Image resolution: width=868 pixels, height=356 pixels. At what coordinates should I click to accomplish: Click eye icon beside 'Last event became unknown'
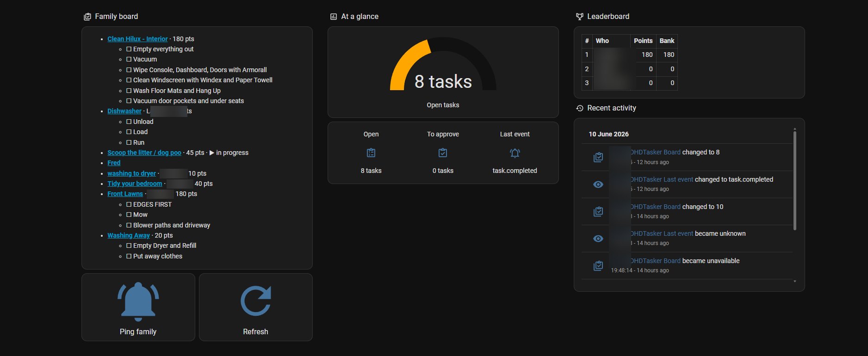point(598,239)
